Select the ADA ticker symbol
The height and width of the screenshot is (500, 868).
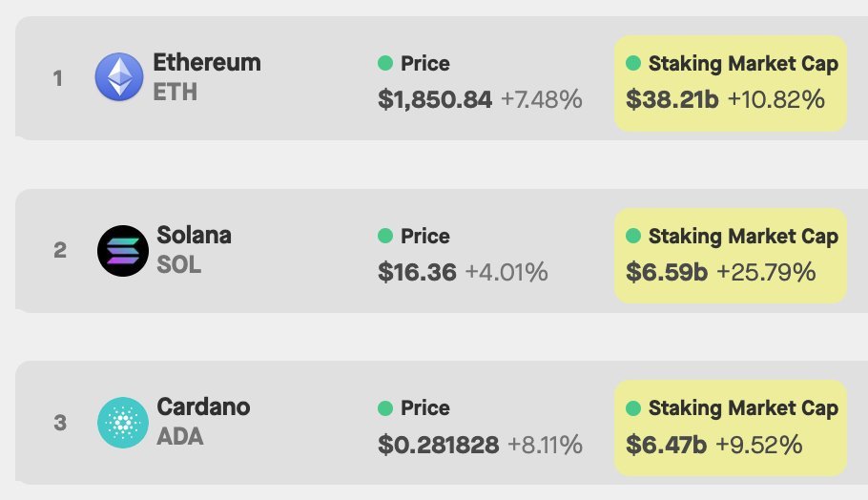pyautogui.click(x=180, y=436)
